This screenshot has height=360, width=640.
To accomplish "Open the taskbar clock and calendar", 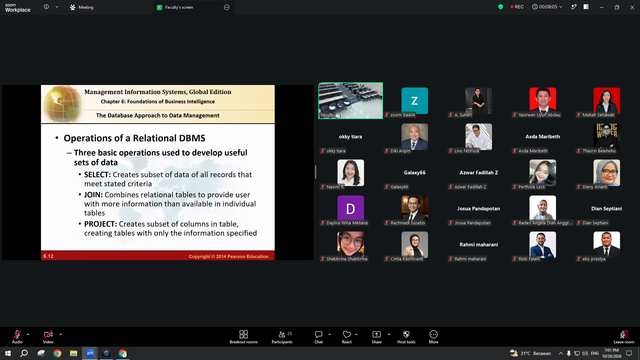I will pos(611,353).
